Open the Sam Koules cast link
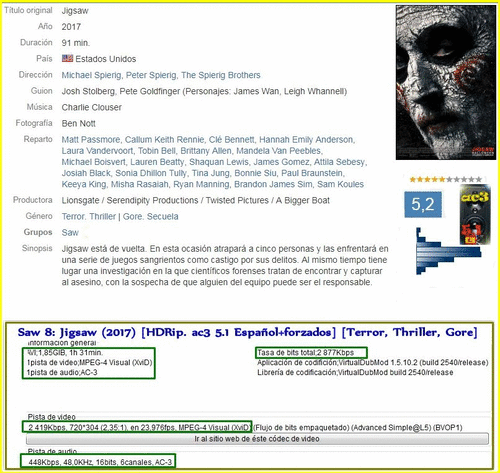The height and width of the screenshot is (473, 500). pyautogui.click(x=340, y=184)
